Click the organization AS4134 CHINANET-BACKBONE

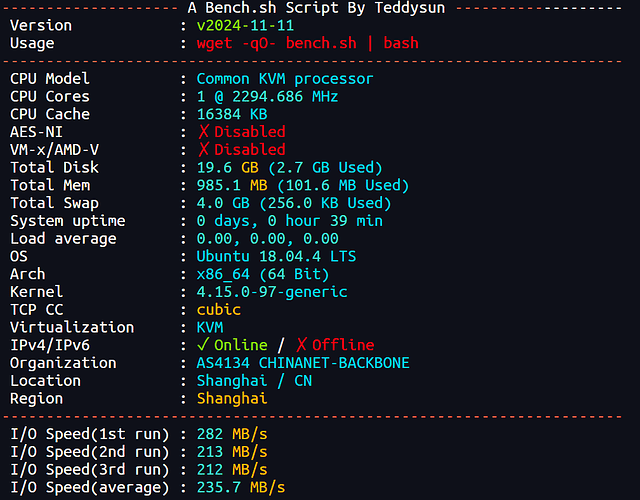point(303,363)
